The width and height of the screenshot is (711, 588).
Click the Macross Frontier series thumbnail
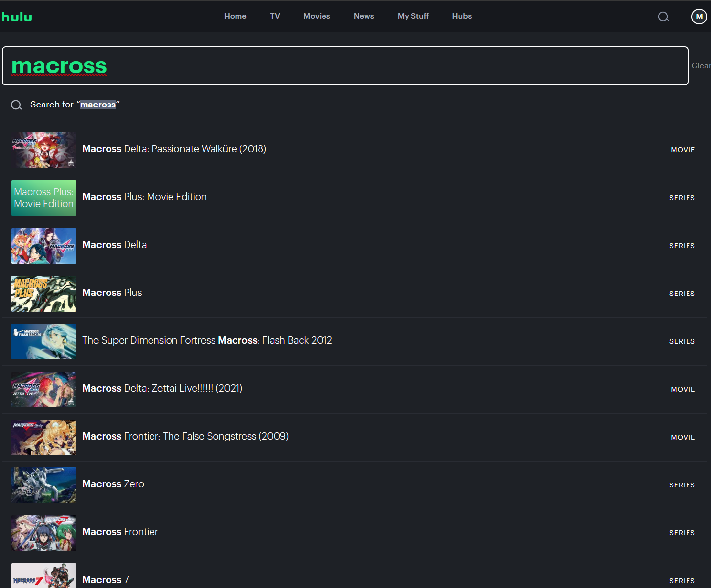pyautogui.click(x=43, y=533)
